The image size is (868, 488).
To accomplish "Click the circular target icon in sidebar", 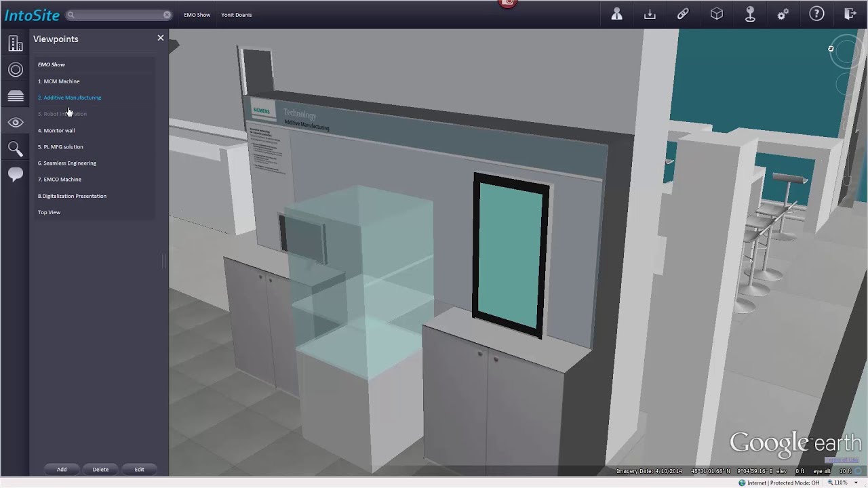I will click(x=15, y=70).
